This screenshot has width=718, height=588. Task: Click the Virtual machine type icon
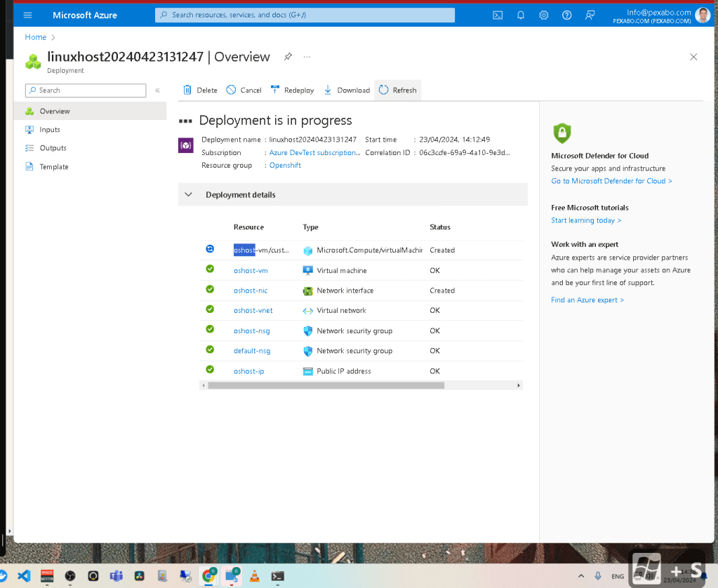pos(307,271)
